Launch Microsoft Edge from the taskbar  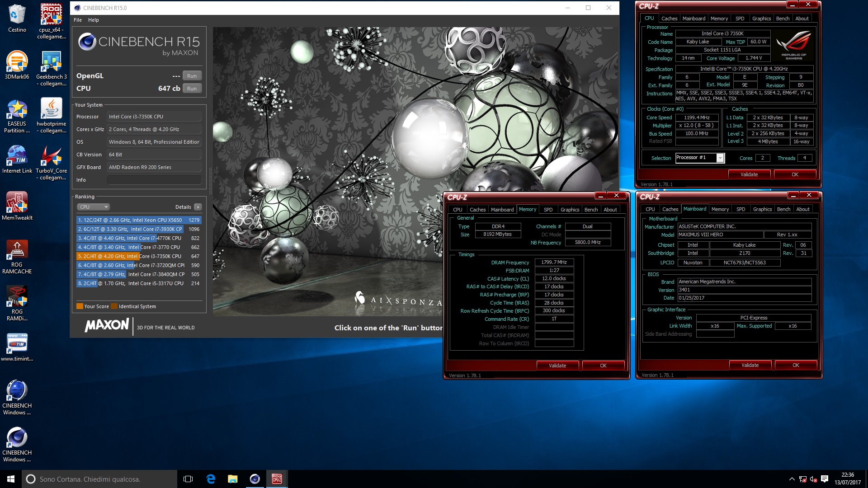click(x=211, y=479)
